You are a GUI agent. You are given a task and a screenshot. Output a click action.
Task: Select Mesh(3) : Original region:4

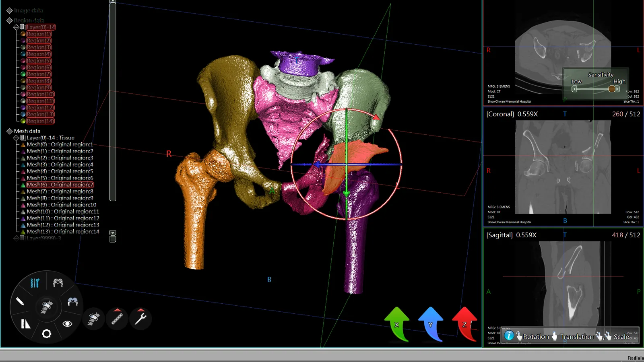click(60, 165)
